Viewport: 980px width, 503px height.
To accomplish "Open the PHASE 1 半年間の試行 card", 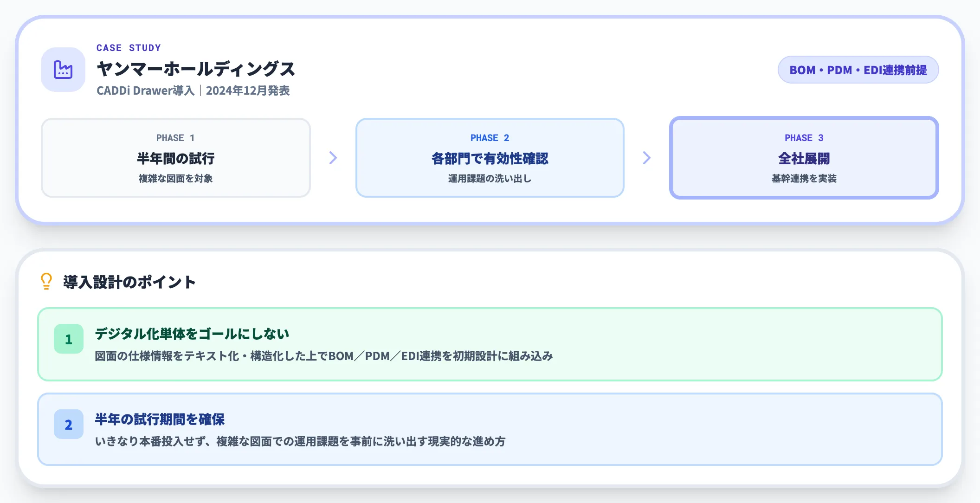I will point(175,158).
